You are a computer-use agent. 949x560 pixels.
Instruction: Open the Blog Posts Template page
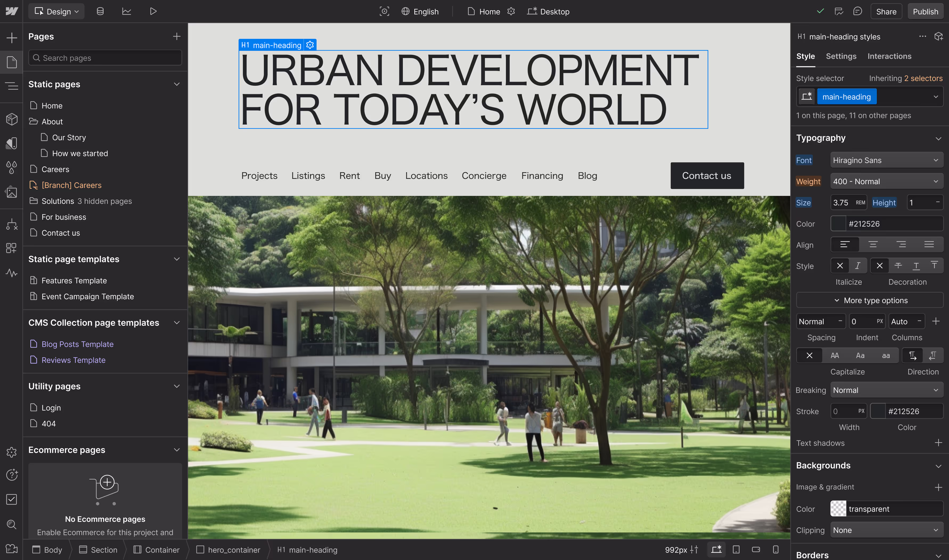(77, 344)
